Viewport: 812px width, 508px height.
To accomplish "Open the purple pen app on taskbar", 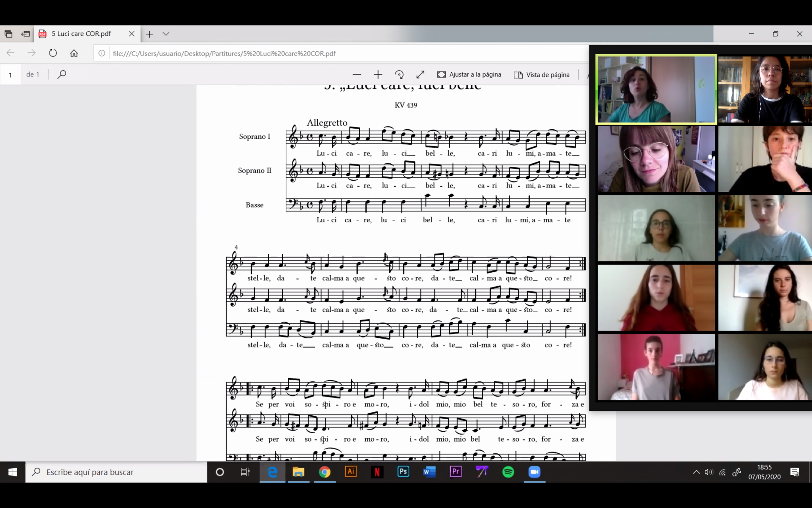I will [x=482, y=472].
